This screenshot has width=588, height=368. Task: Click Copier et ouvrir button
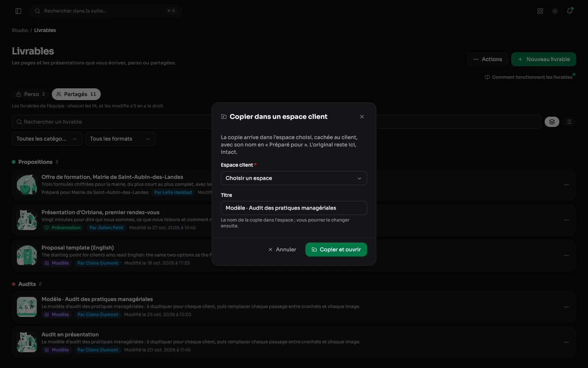(336, 250)
